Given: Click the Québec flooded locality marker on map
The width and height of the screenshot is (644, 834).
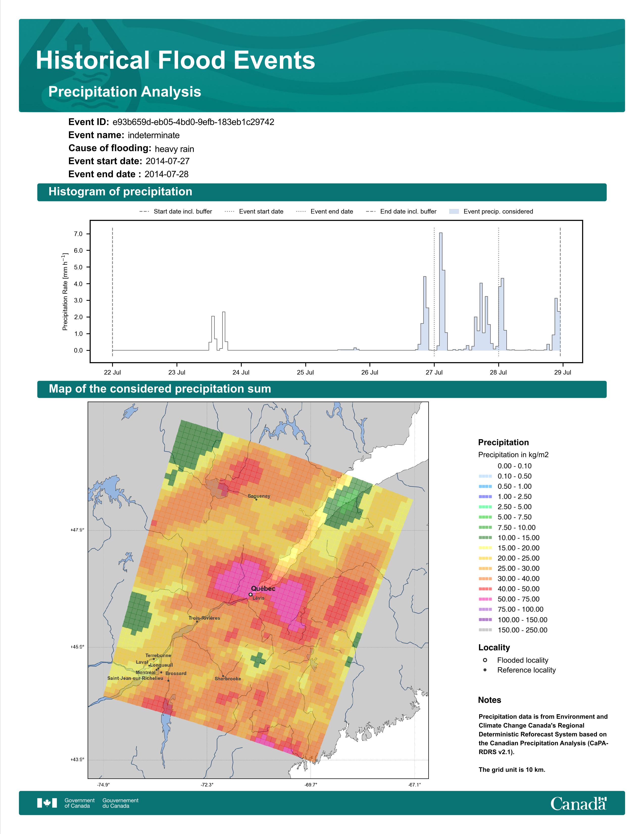Looking at the screenshot, I should coord(250,595).
